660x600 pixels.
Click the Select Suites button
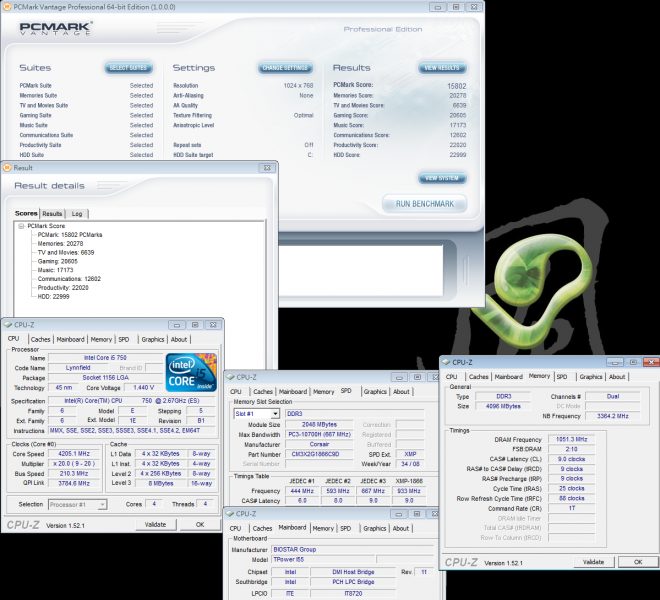click(128, 68)
